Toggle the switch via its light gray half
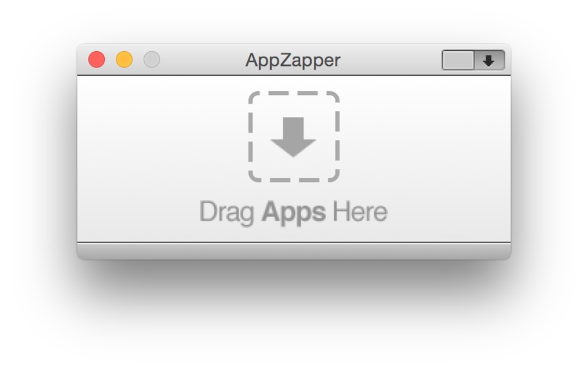 point(458,60)
